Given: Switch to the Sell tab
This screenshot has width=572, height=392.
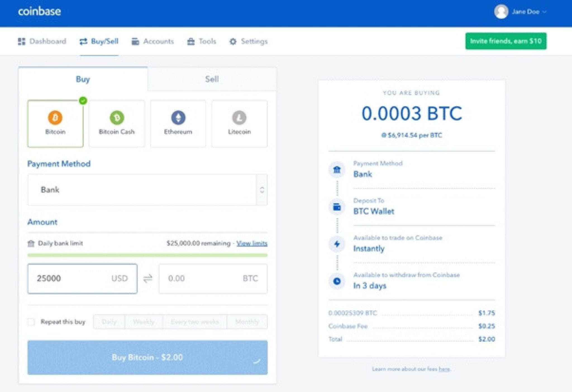Looking at the screenshot, I should click(212, 79).
